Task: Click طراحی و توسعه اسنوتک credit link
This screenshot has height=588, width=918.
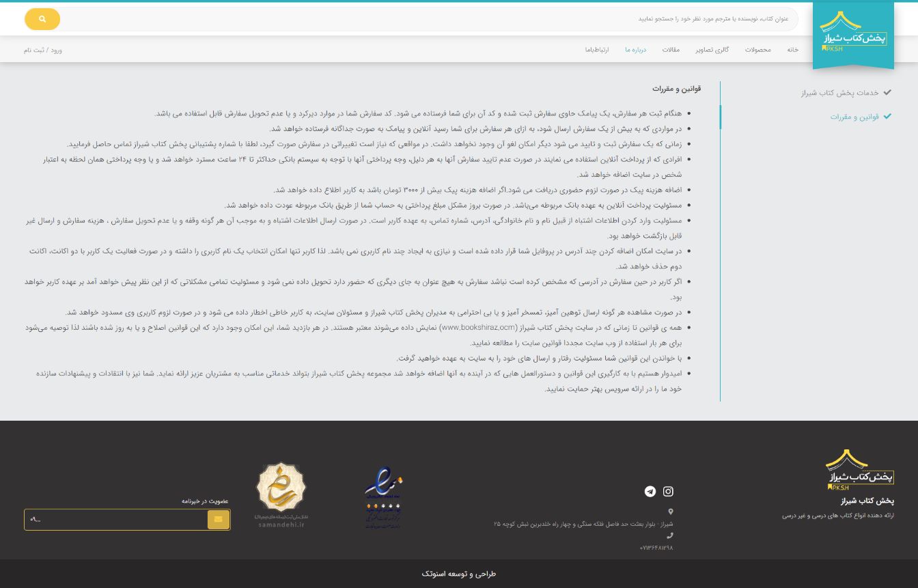Action: (x=459, y=574)
